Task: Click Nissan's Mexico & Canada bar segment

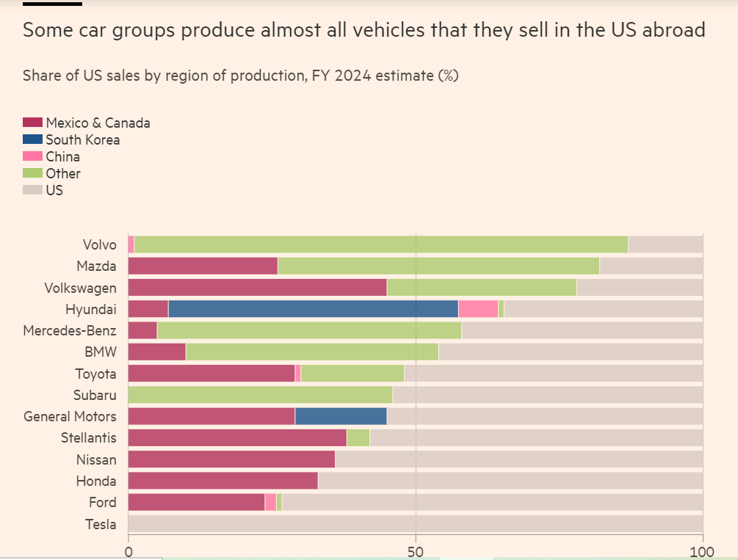Action: (231, 459)
